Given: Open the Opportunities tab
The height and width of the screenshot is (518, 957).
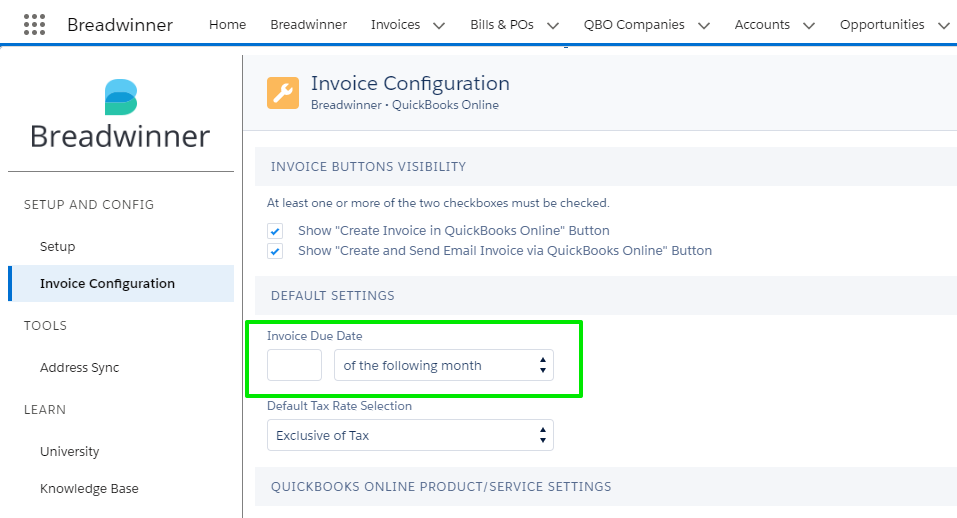Looking at the screenshot, I should [882, 24].
